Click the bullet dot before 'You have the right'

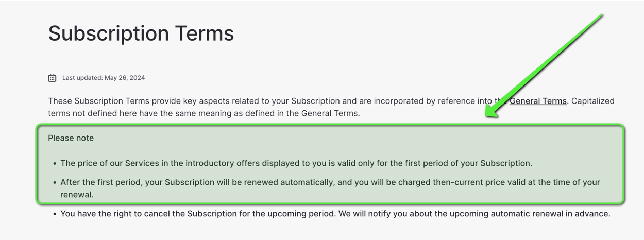tap(55, 214)
